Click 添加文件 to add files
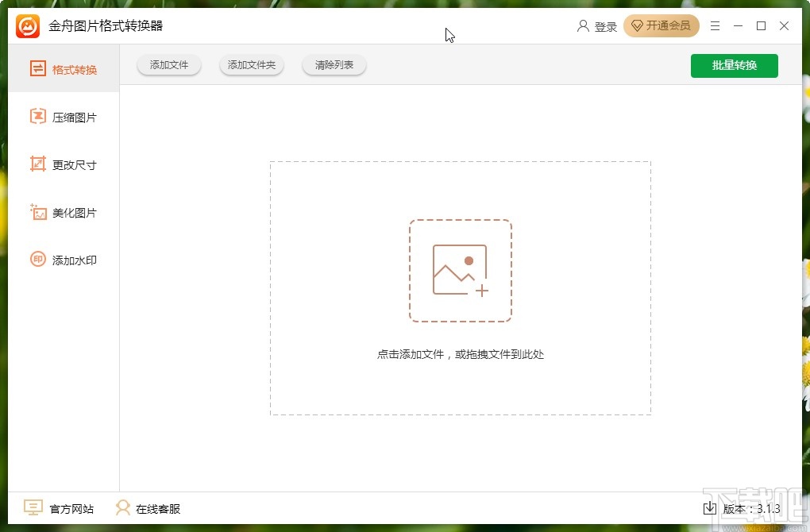Viewport: 810px width, 532px height. 168,65
